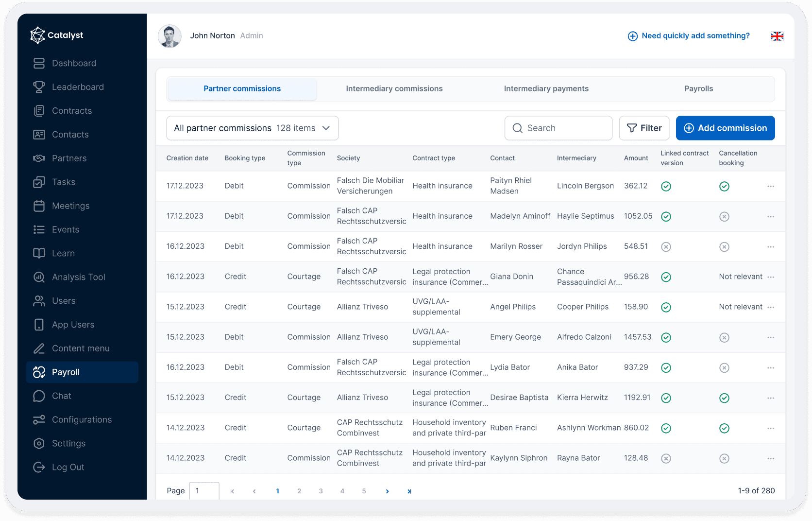Viewport: 812px width, 521px height.
Task: Click the Chat bubble icon
Action: click(x=39, y=396)
